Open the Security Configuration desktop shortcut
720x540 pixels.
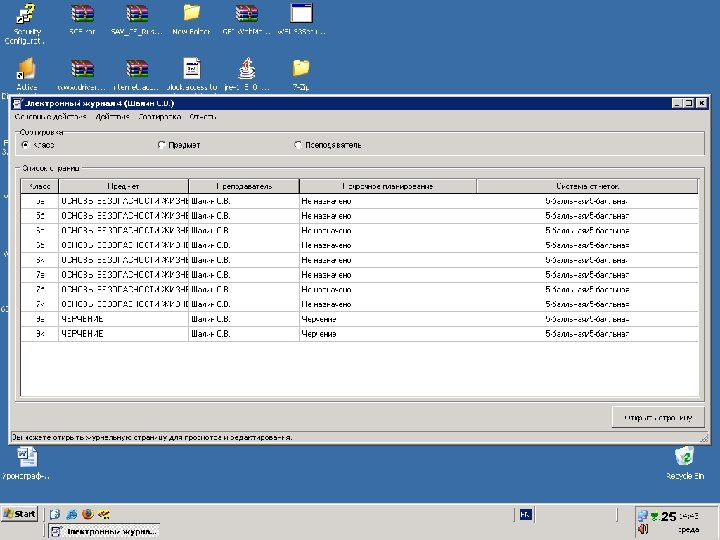[x=25, y=23]
